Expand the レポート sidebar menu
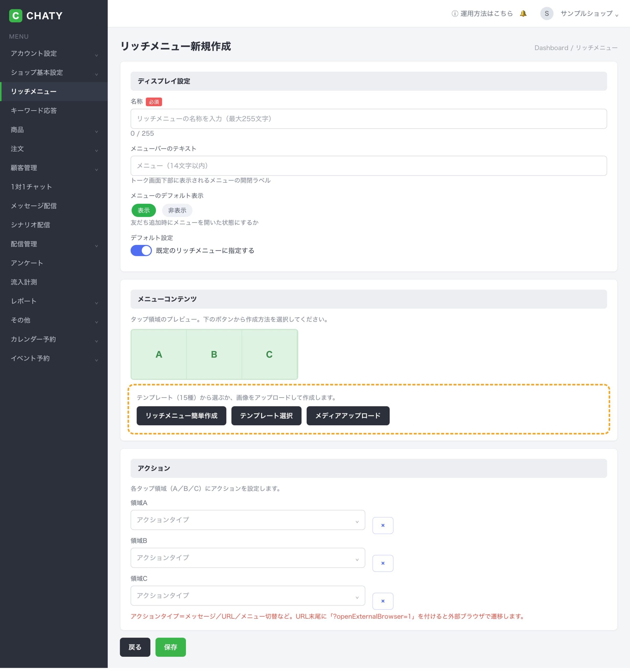The width and height of the screenshot is (630, 672). point(54,301)
